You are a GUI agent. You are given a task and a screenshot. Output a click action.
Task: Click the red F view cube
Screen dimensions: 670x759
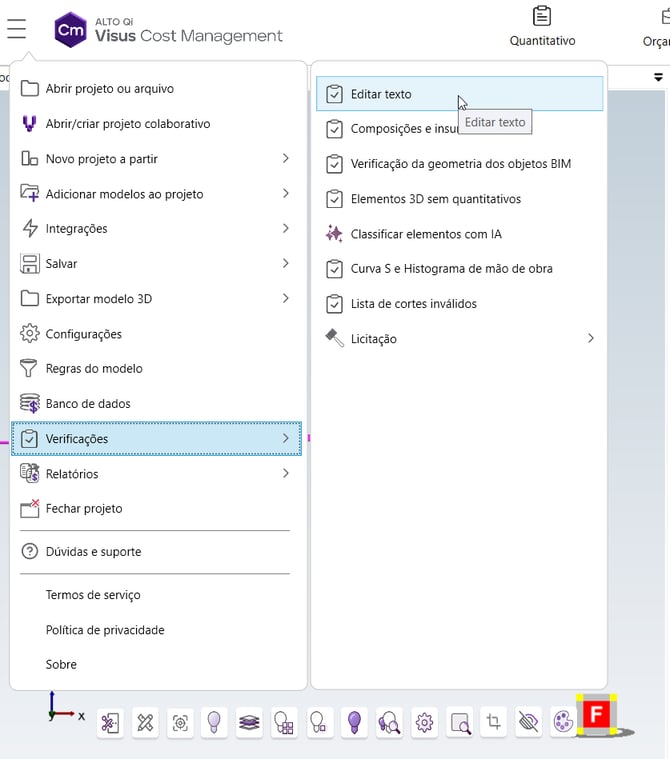tap(596, 714)
